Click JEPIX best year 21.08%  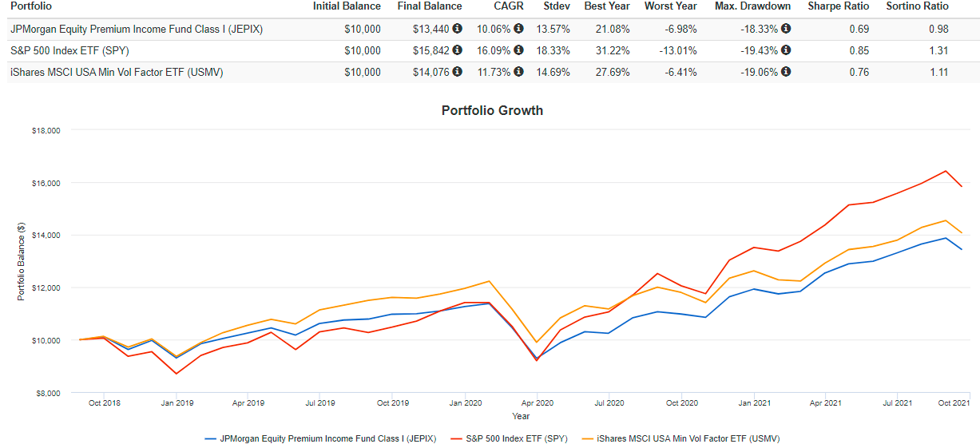coord(612,30)
